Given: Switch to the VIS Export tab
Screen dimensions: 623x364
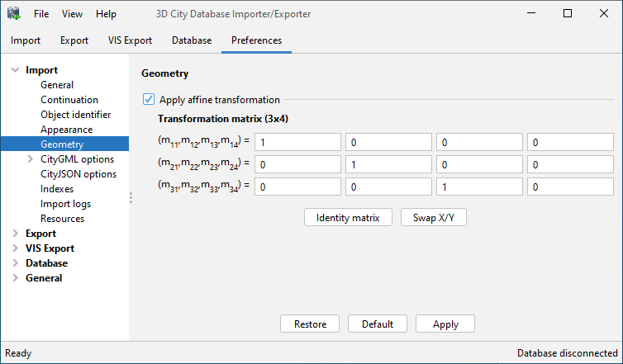Looking at the screenshot, I should click(130, 40).
